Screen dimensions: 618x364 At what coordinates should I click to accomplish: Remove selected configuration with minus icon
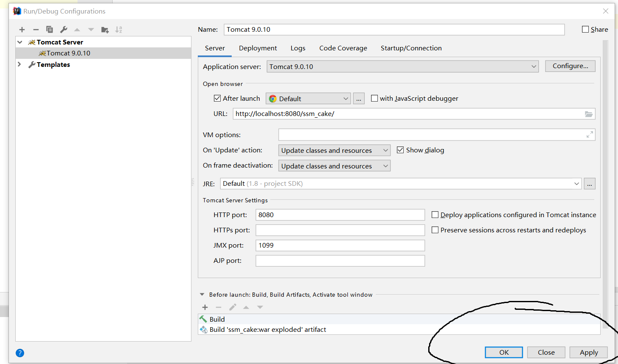click(36, 30)
